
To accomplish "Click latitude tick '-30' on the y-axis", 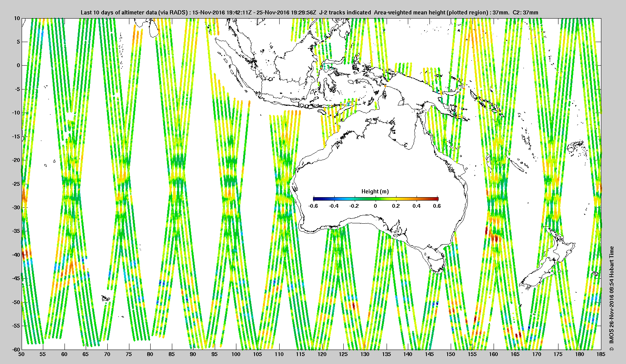I will [x=16, y=207].
